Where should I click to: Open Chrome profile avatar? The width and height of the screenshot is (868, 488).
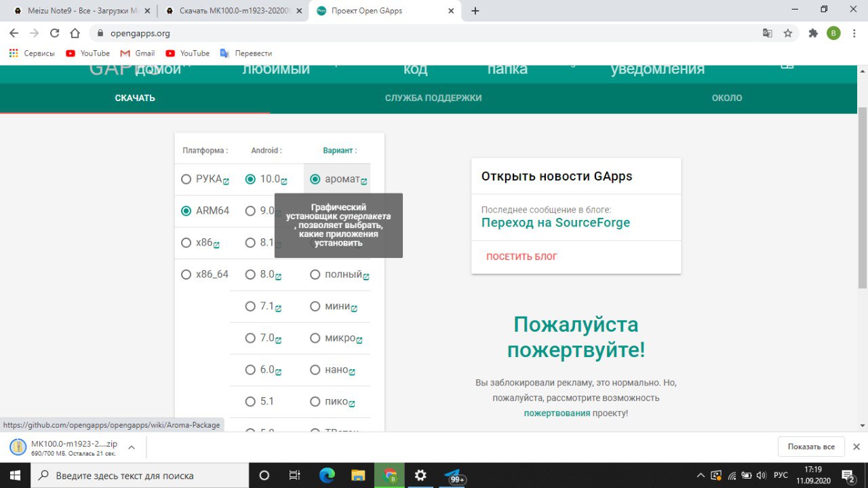(x=833, y=33)
